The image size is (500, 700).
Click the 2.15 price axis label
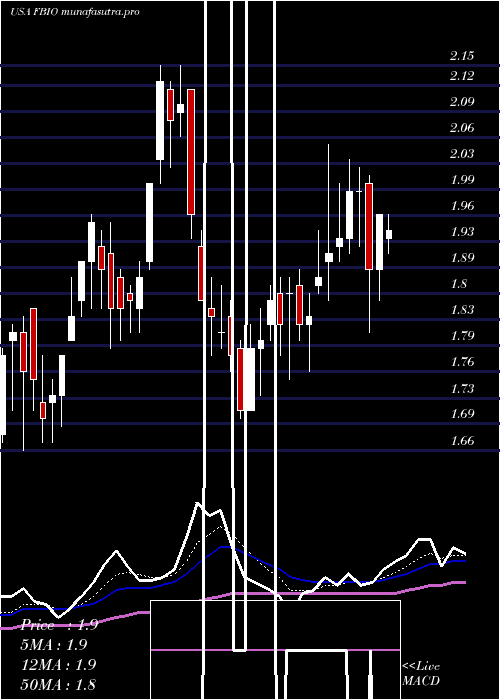click(462, 56)
